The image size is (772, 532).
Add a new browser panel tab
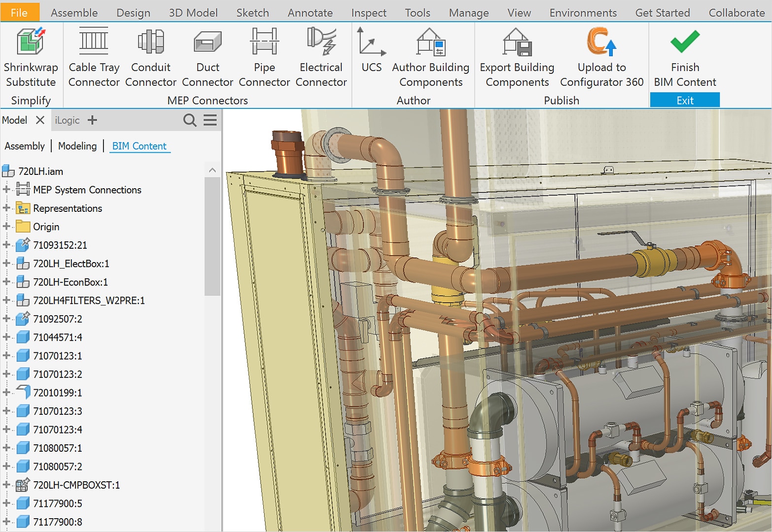click(92, 120)
